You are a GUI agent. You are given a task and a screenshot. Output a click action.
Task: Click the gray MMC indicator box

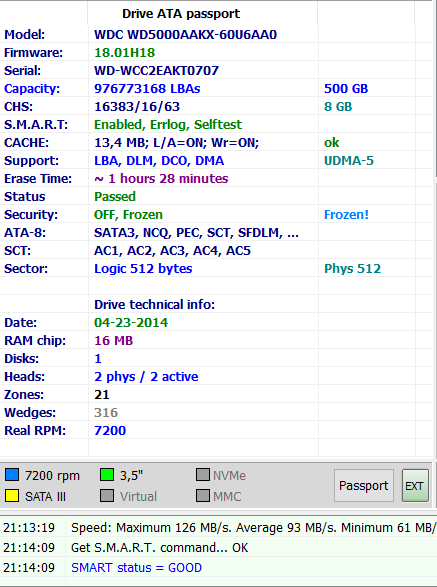pyautogui.click(x=203, y=496)
